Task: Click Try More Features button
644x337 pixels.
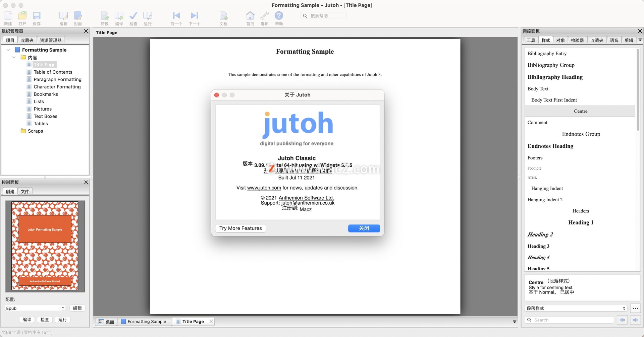Action: pyautogui.click(x=240, y=228)
